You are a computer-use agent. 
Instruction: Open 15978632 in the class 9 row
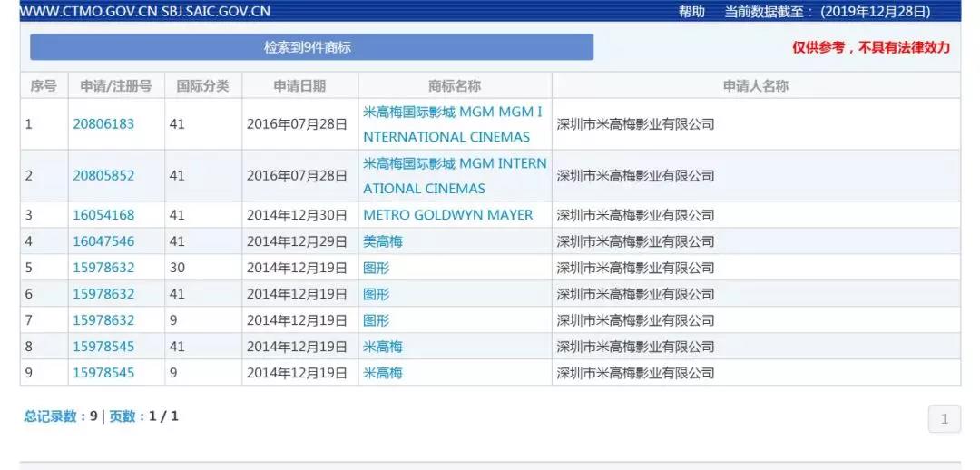103,320
